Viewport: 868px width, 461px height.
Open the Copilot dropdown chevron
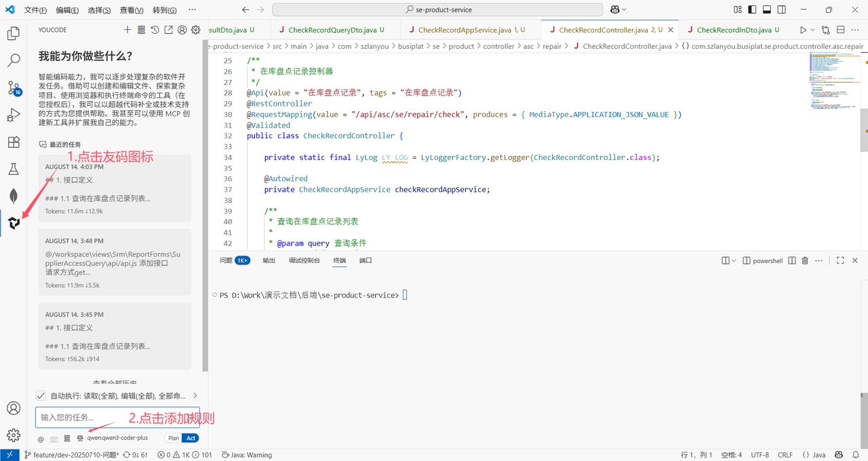click(x=624, y=9)
